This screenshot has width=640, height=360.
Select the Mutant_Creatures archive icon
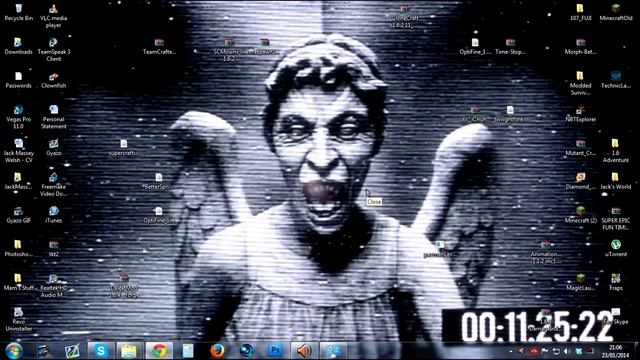click(x=580, y=147)
